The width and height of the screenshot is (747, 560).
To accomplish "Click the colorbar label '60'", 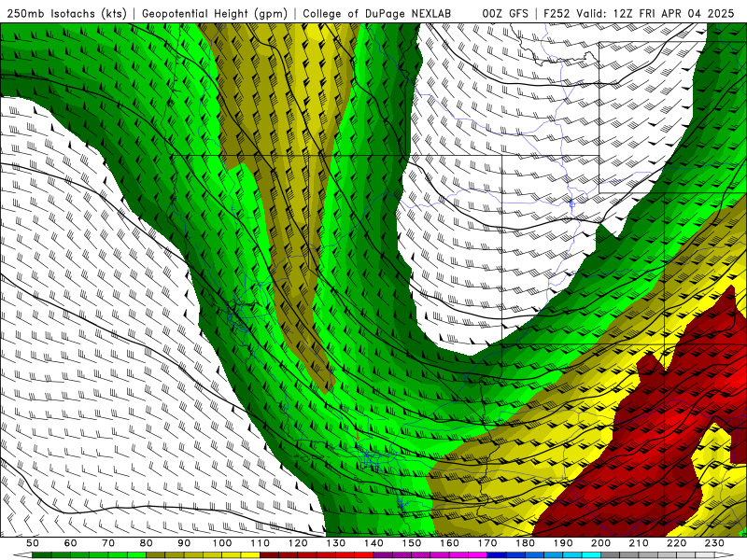I will click(70, 543).
